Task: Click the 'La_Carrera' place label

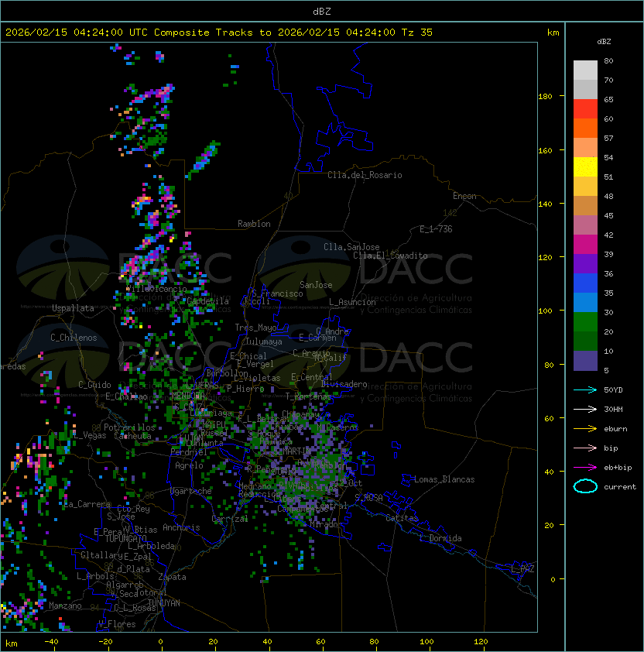Action: (x=87, y=504)
